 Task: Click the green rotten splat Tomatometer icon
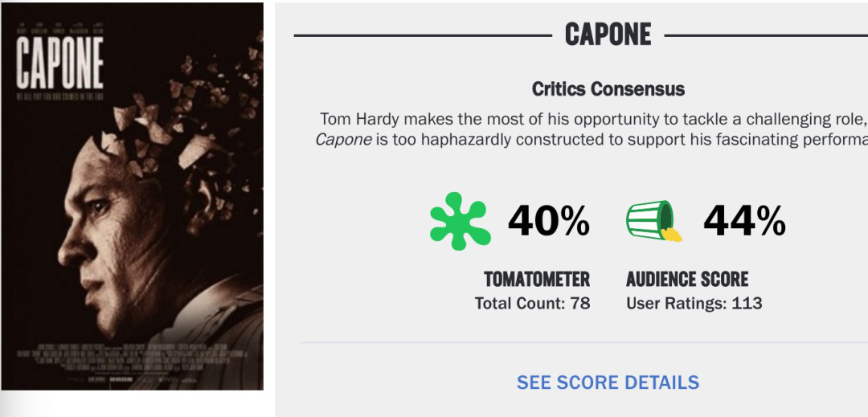click(x=460, y=221)
